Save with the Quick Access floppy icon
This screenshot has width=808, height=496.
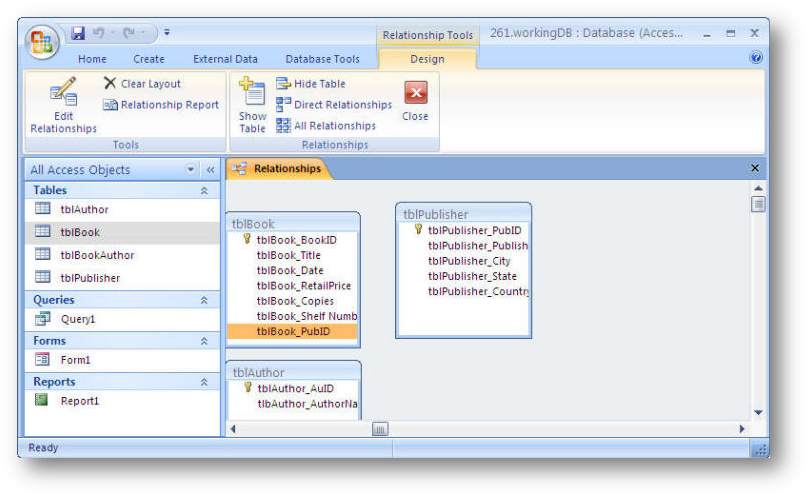point(78,33)
